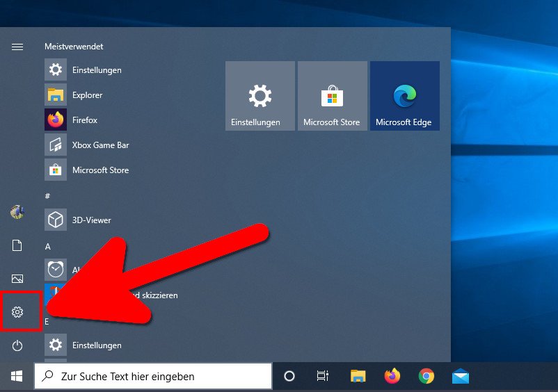Image resolution: width=558 pixels, height=392 pixels.
Task: Click the # letter group header
Action: 47,196
